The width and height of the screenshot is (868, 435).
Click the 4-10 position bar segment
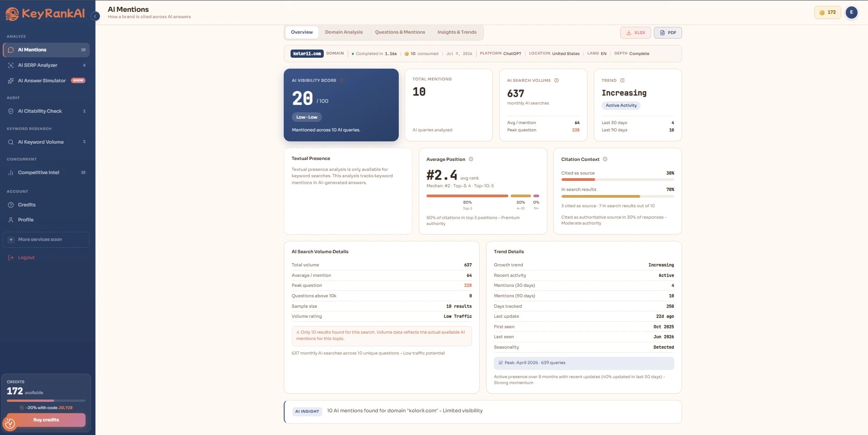pos(521,196)
